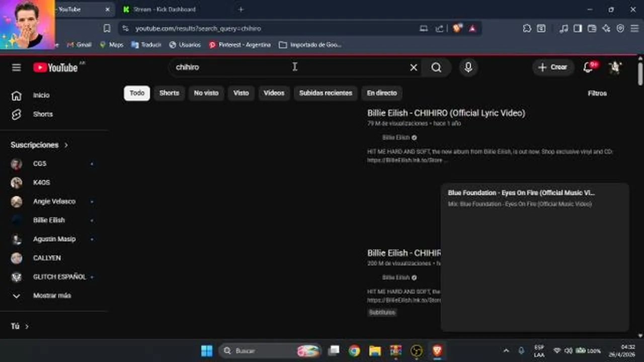Open Google Chrome from the taskbar
This screenshot has height=362, width=644.
[354, 351]
